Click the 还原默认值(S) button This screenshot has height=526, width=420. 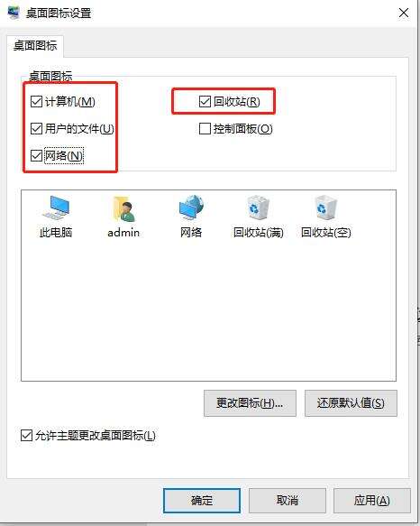[351, 403]
